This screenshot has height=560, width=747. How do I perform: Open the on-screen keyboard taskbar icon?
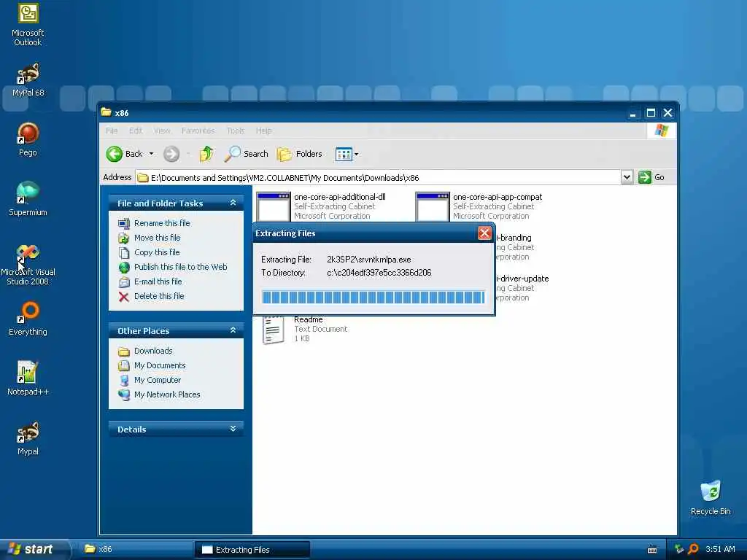pyautogui.click(x=652, y=550)
